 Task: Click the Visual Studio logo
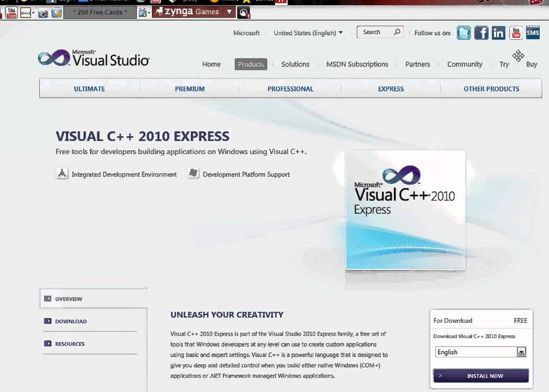[94, 58]
